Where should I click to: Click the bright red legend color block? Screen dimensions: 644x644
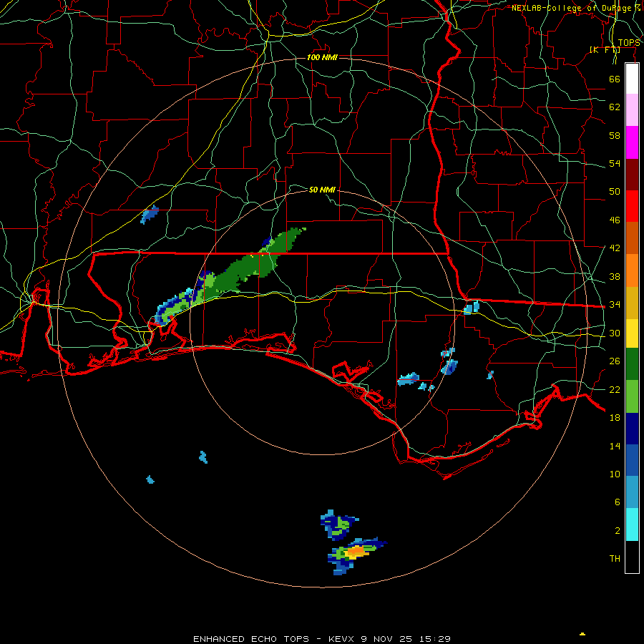click(x=632, y=206)
